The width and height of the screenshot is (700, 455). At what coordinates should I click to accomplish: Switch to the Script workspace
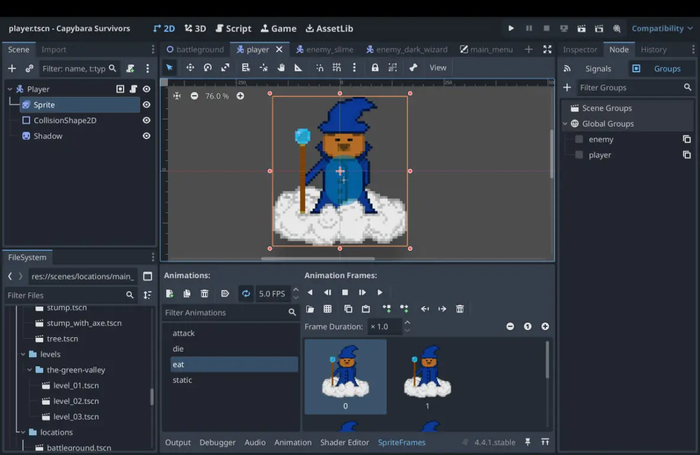coord(233,29)
